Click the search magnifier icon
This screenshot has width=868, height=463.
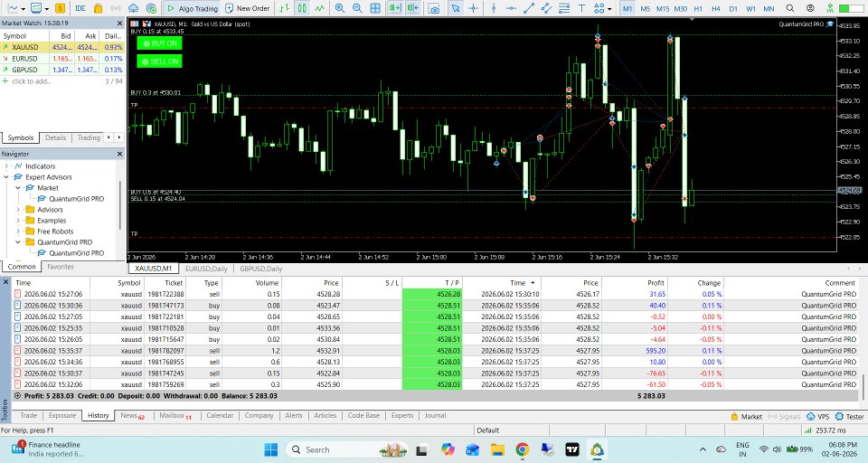[790, 8]
